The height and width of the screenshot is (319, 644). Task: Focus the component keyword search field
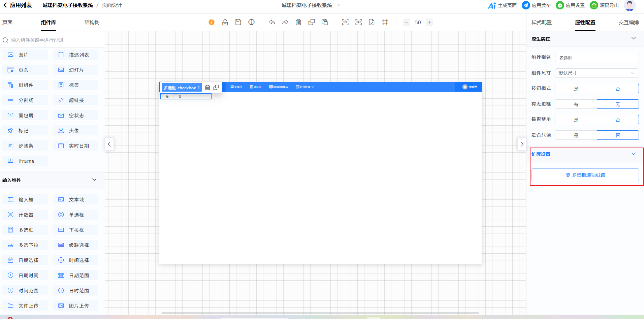tap(54, 40)
